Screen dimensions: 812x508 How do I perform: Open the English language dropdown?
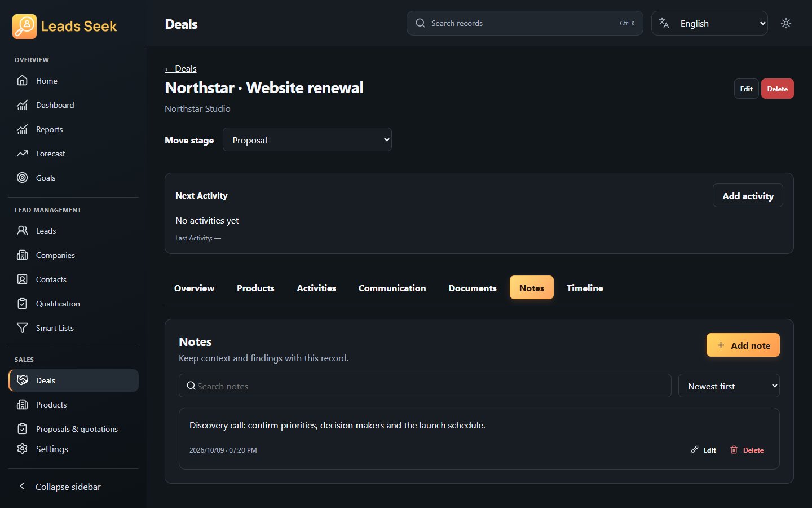pyautogui.click(x=709, y=23)
